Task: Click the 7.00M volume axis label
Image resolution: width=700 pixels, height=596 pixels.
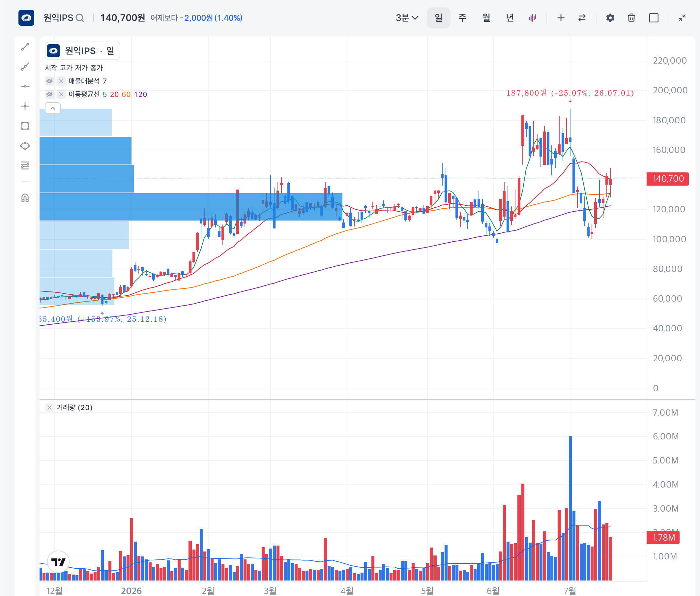Action: click(665, 412)
